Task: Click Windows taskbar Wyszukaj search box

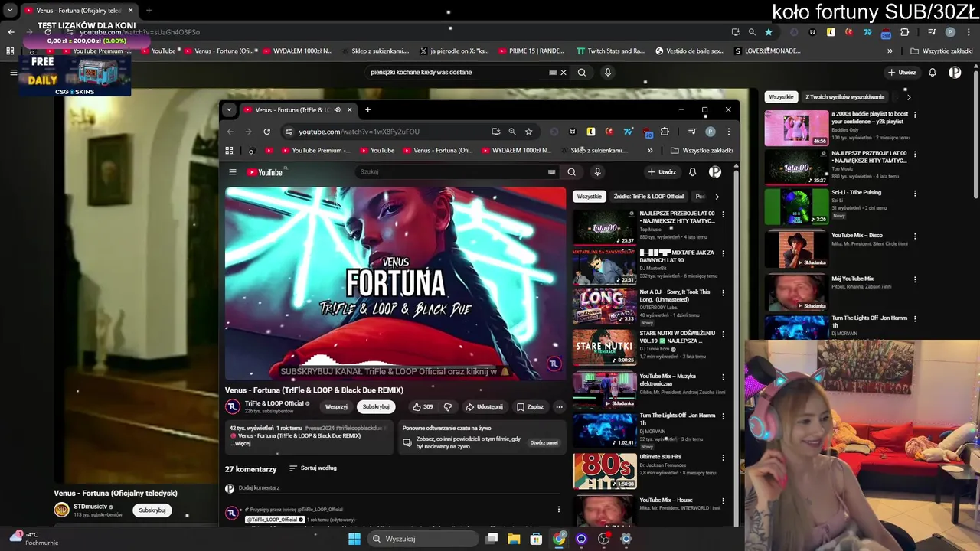Action: [x=422, y=539]
